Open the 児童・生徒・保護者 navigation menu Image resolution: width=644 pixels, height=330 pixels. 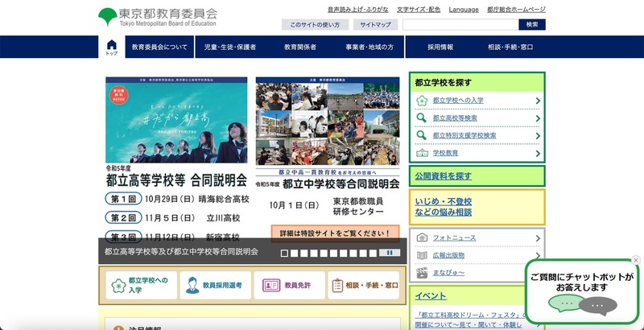pyautogui.click(x=229, y=47)
